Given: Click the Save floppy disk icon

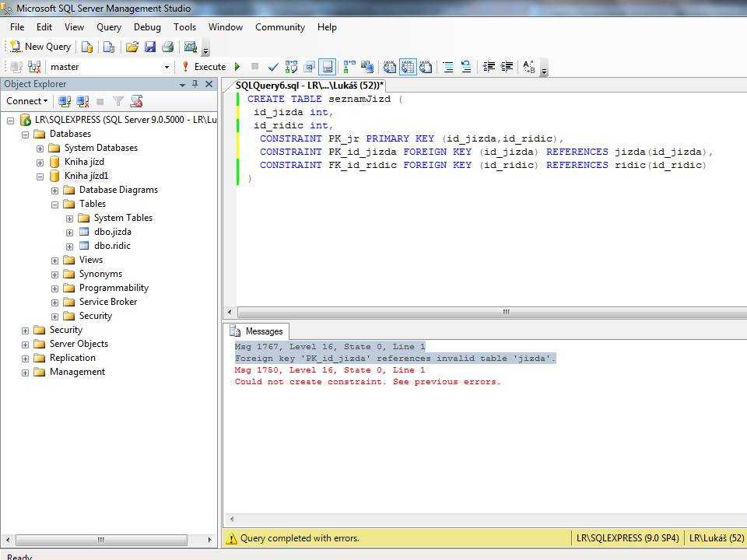Looking at the screenshot, I should click(150, 47).
